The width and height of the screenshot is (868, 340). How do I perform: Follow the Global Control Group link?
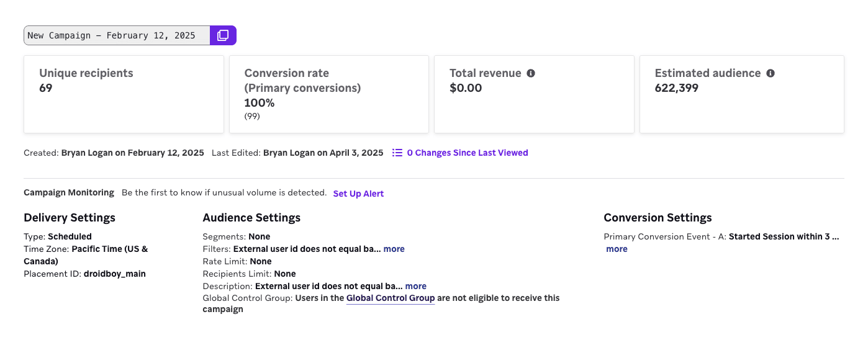pos(391,298)
